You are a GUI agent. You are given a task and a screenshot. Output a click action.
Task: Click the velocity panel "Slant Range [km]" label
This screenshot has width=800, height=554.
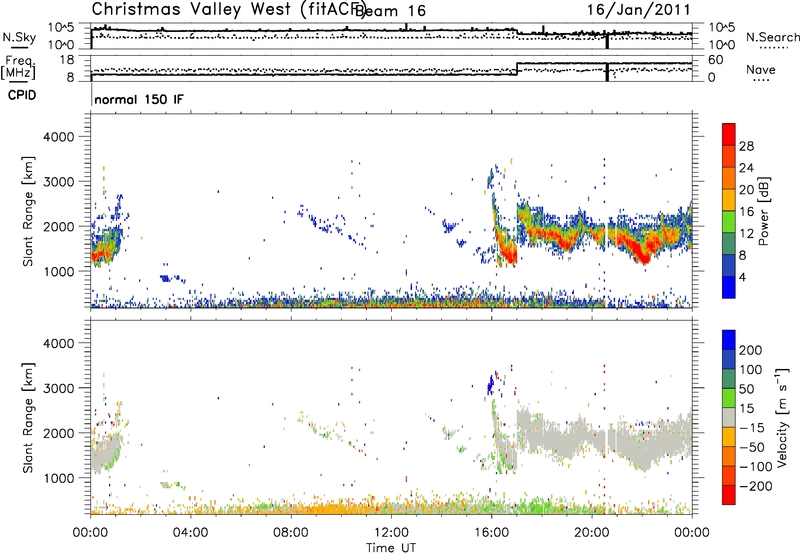click(x=28, y=417)
